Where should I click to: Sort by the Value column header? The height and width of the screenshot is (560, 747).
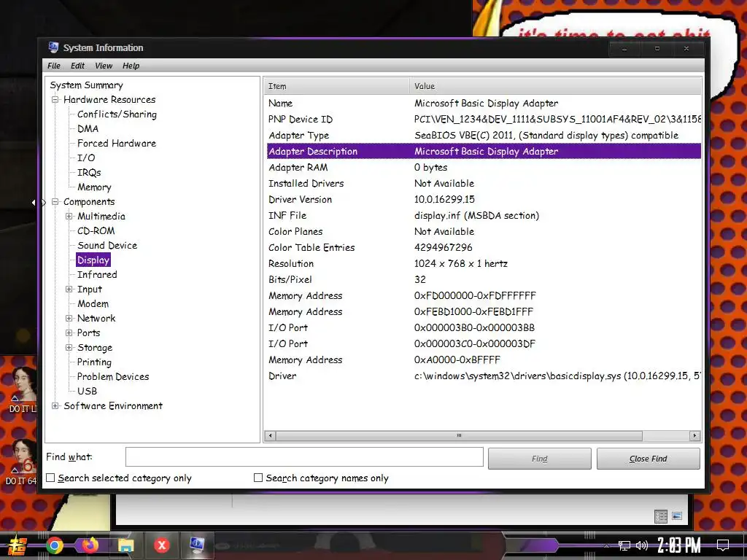555,86
